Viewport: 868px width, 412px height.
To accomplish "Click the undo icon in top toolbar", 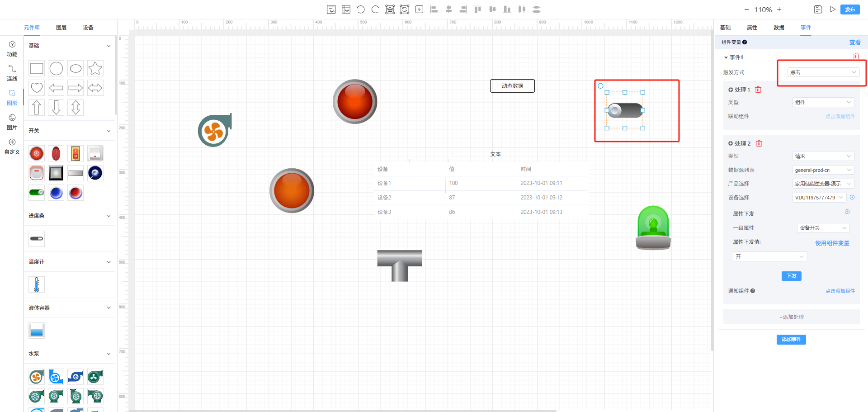I will point(360,9).
